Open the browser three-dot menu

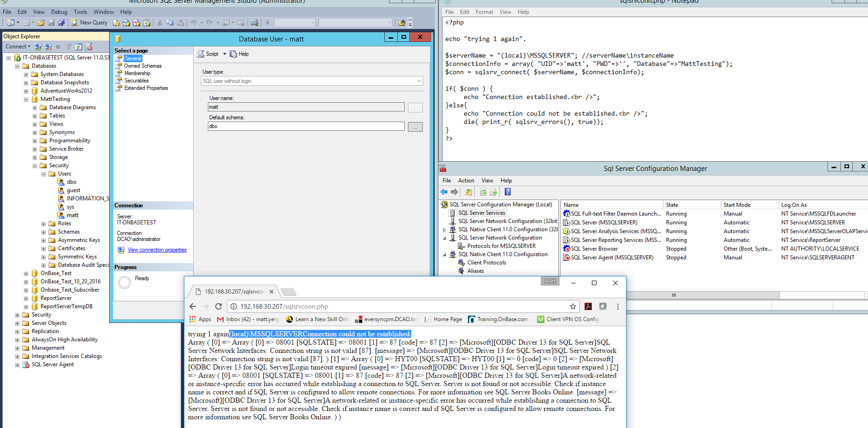(x=618, y=306)
